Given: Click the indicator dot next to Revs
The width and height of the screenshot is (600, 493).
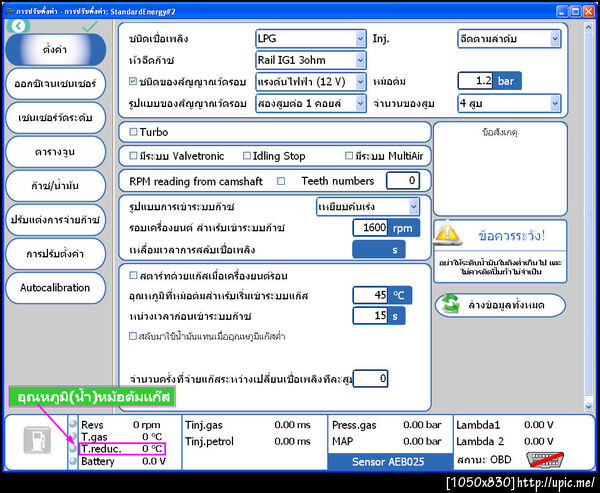Looking at the screenshot, I should 73,424.
